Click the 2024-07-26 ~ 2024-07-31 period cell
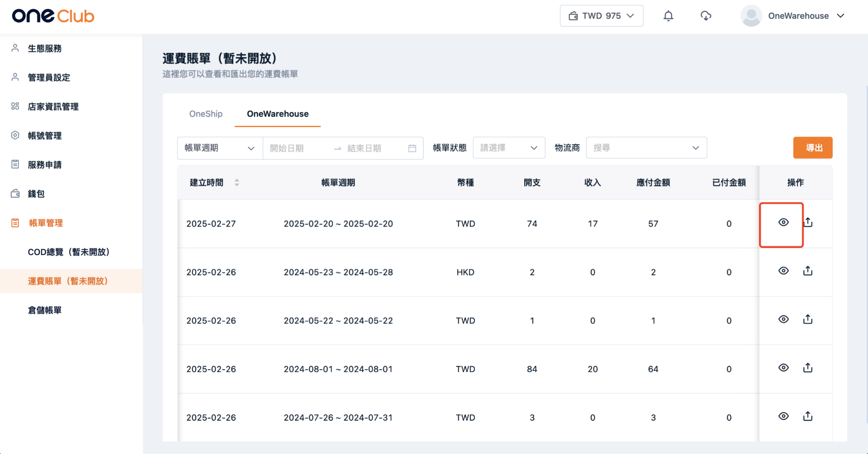This screenshot has width=868, height=475. (338, 417)
